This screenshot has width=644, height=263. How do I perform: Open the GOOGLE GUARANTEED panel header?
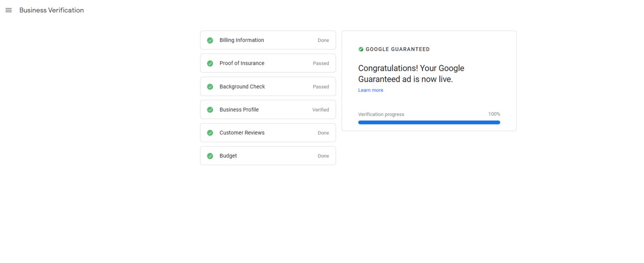[x=398, y=49]
